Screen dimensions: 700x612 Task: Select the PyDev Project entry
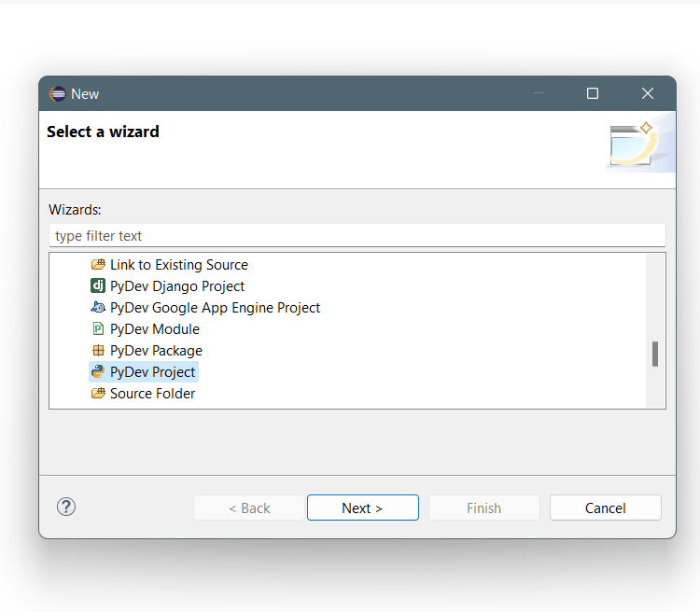pos(144,372)
